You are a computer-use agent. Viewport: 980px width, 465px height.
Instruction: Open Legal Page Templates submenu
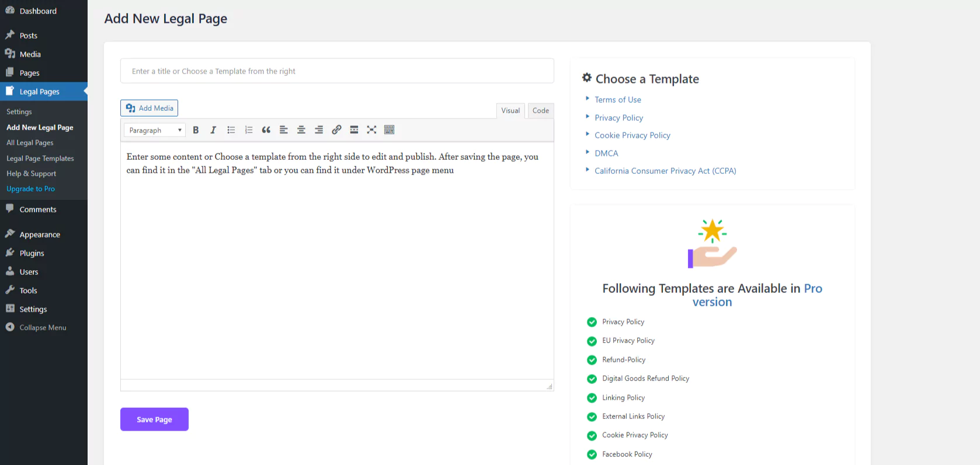40,158
